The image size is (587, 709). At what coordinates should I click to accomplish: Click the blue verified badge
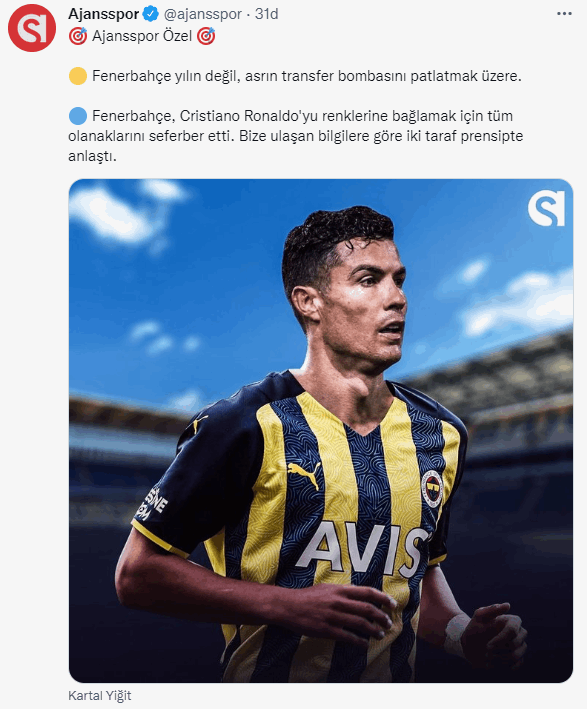pyautogui.click(x=151, y=14)
